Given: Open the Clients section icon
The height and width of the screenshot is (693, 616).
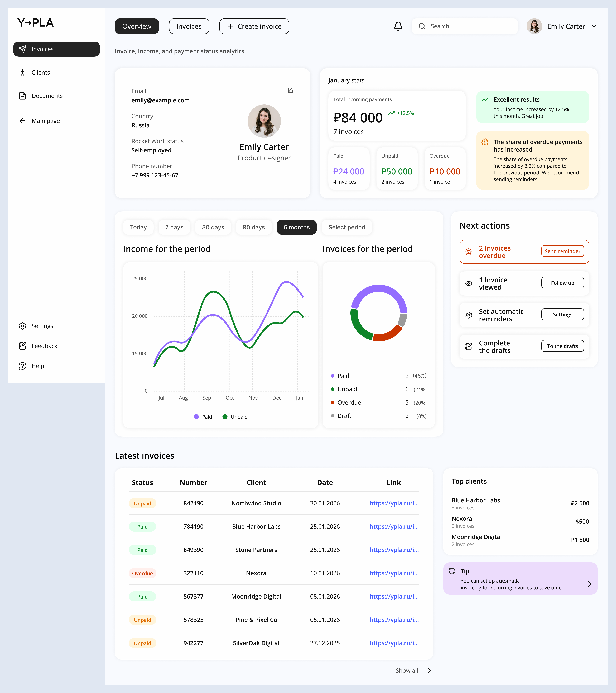Looking at the screenshot, I should point(22,72).
